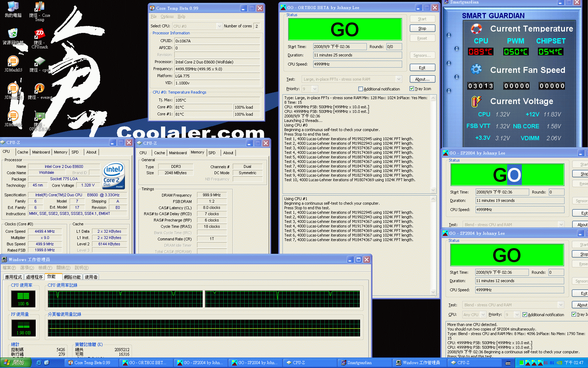Click the Core Speed 4499.4 MHz value

(x=45, y=231)
